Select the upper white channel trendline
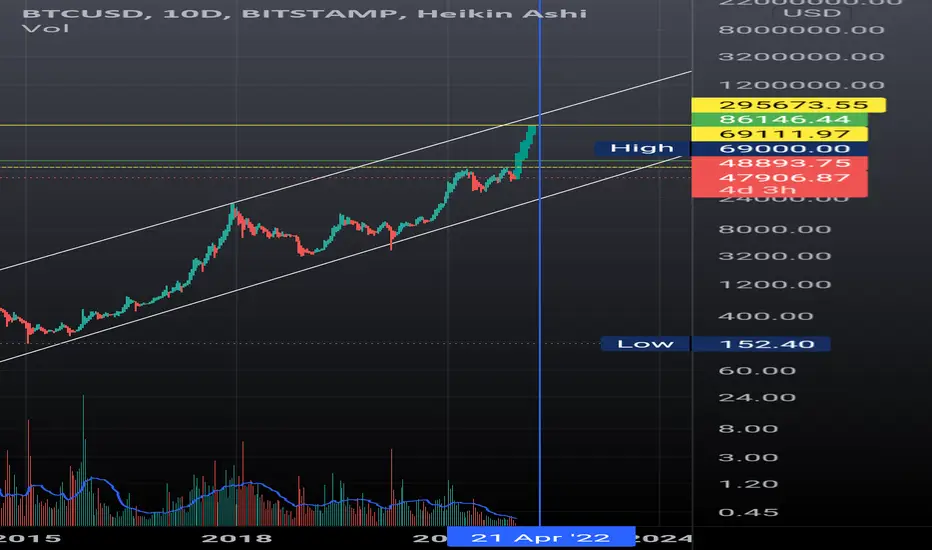The height and width of the screenshot is (550, 932). [345, 171]
